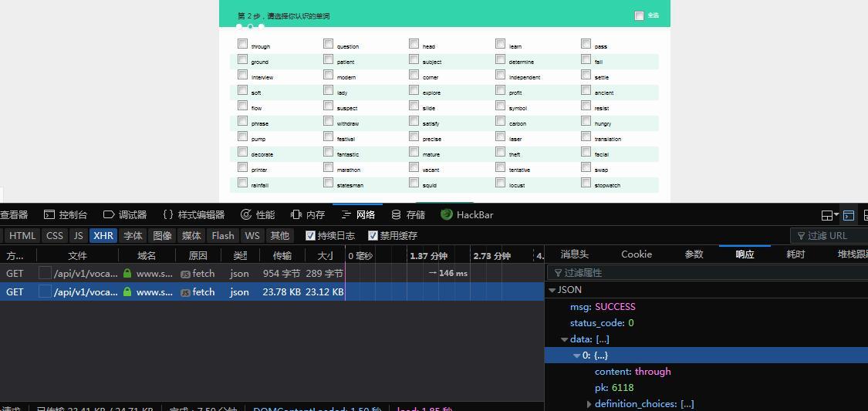The image size is (868, 411).
Task: Filter requests by 图像 images
Action: [x=162, y=236]
